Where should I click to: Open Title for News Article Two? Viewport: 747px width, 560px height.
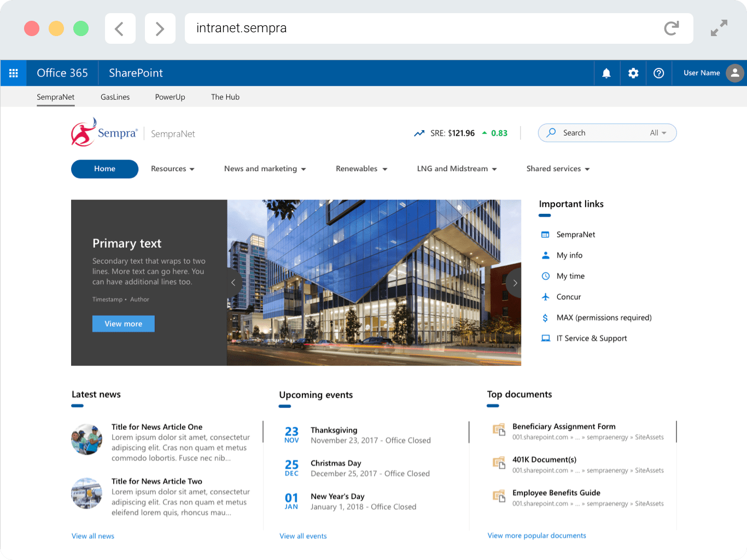point(157,481)
